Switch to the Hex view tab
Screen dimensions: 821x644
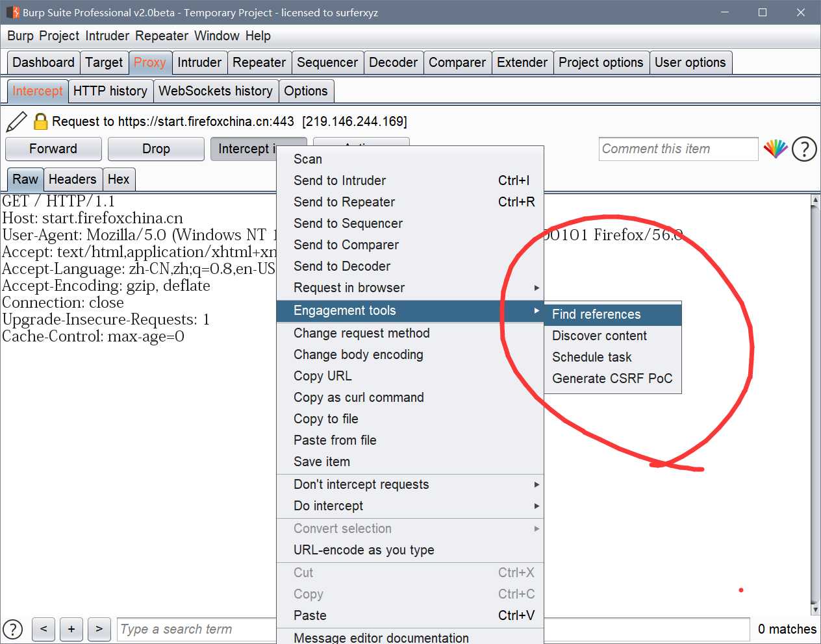(x=118, y=179)
